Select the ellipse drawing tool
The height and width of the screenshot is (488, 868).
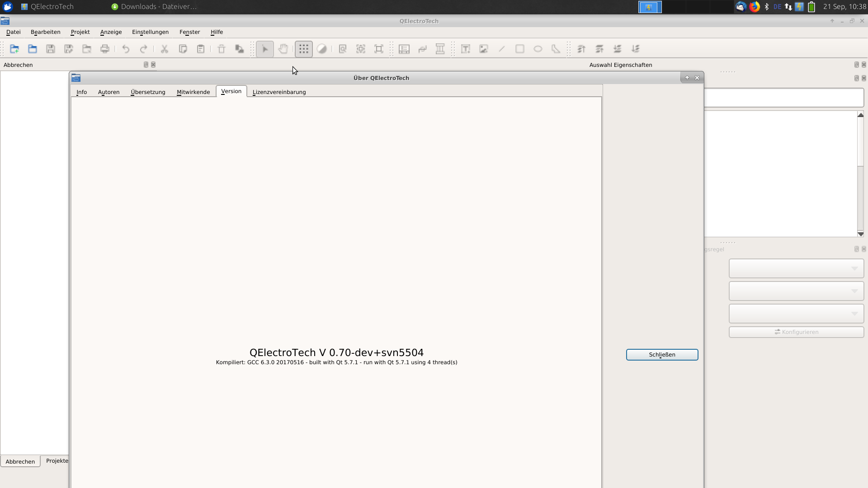click(x=538, y=49)
